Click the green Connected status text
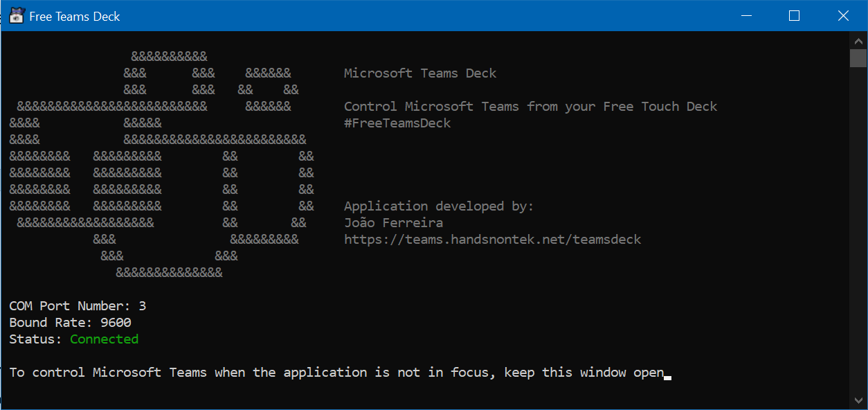The width and height of the screenshot is (868, 410). 104,339
